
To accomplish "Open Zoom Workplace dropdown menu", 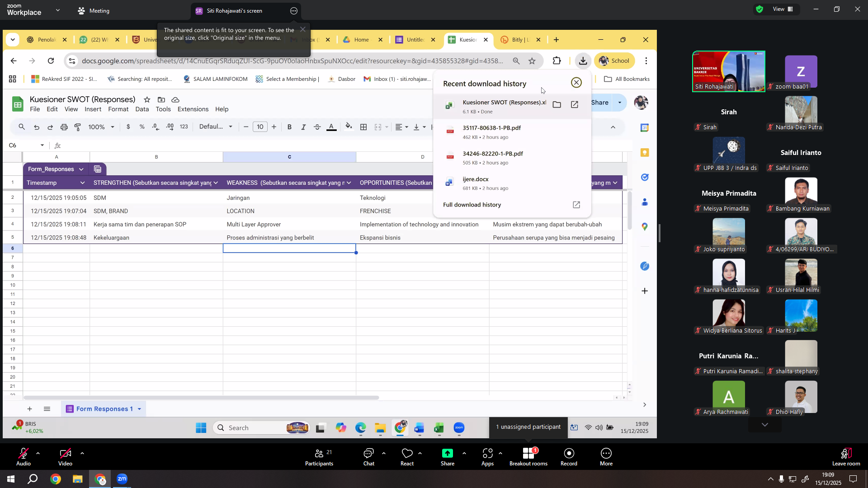I will click(58, 10).
